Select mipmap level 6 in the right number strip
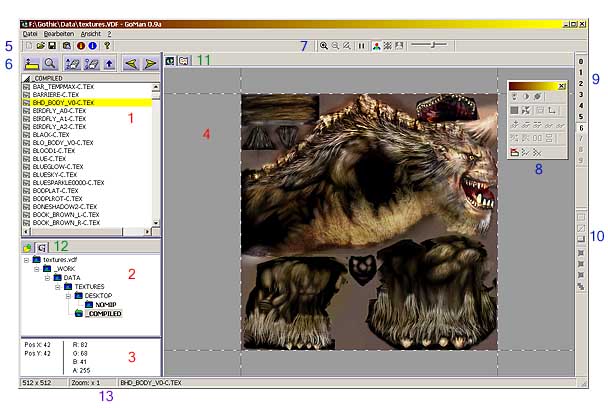608x408 pixels. click(x=581, y=128)
